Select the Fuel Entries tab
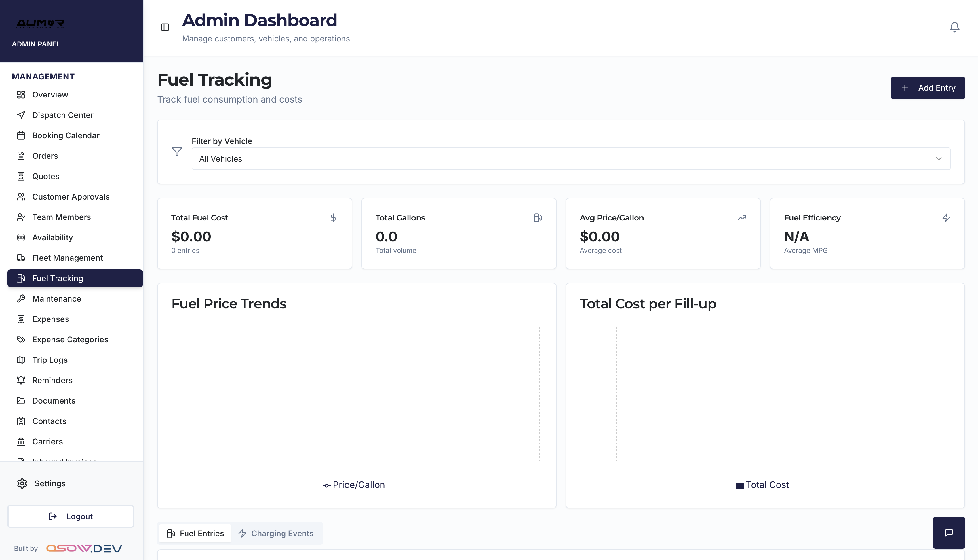Image resolution: width=978 pixels, height=560 pixels. point(195,533)
